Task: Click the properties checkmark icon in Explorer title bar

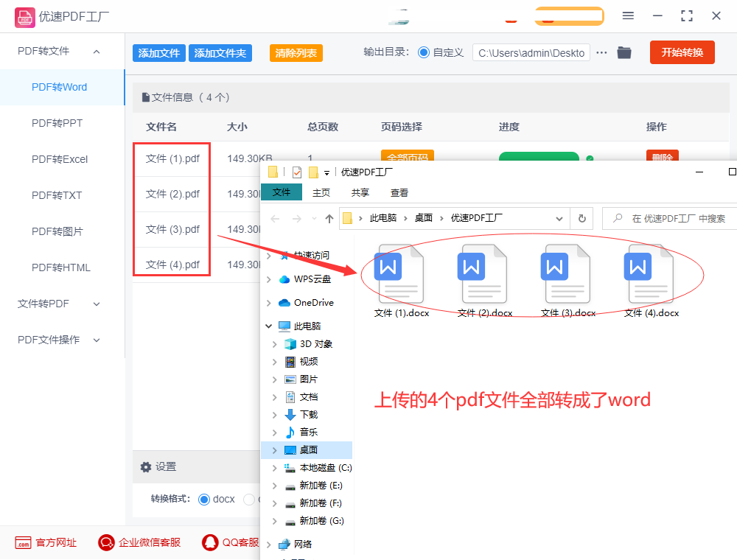Action: pos(297,172)
